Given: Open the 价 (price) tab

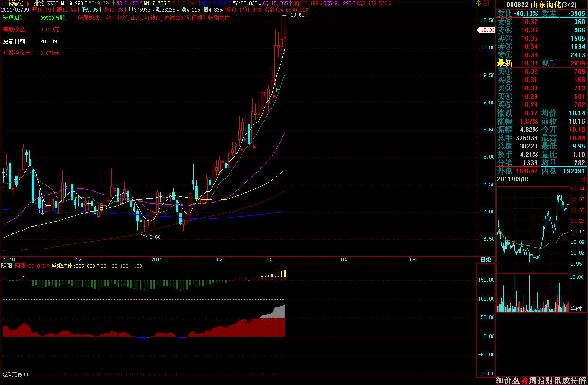Looking at the screenshot, I should coord(509,380).
